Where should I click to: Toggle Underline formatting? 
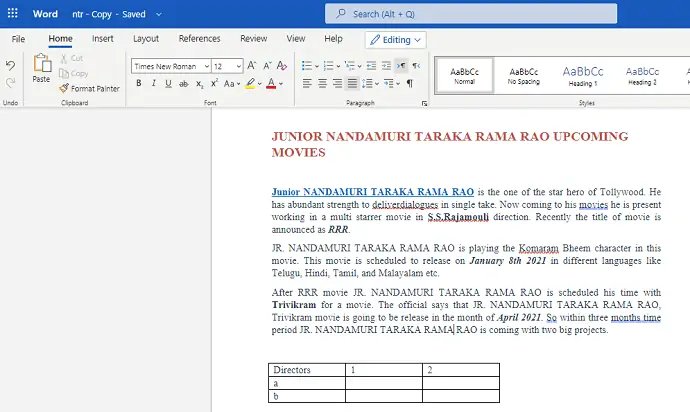point(168,84)
